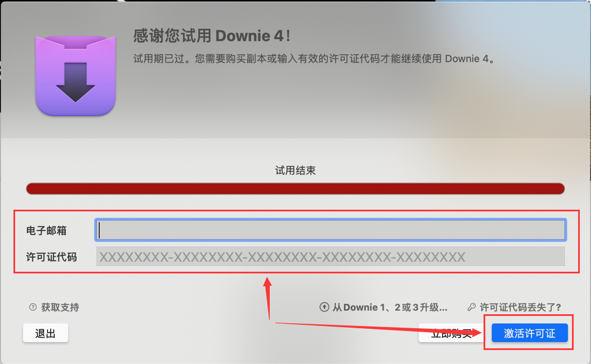Click the dark download arrow inside app logo

76,82
